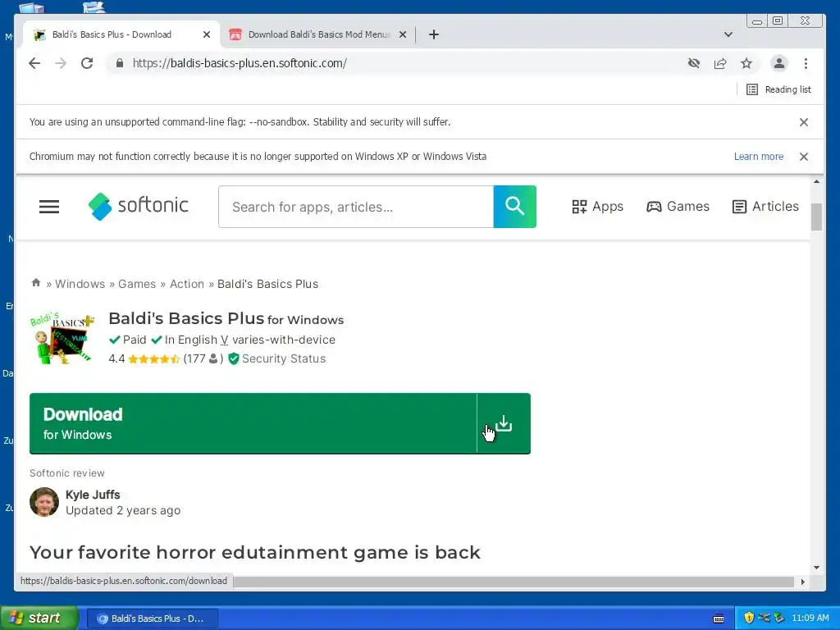
Task: Click the forward navigation arrow
Action: pyautogui.click(x=61, y=63)
